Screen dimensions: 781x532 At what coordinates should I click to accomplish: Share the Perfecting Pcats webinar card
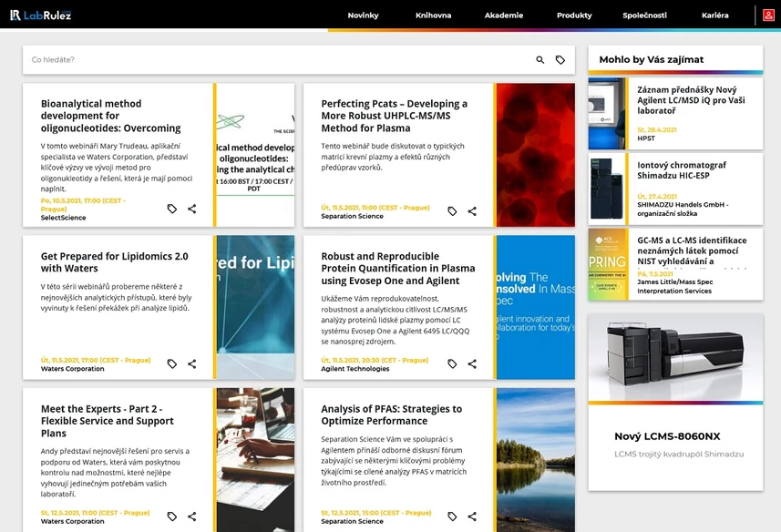[x=472, y=211]
